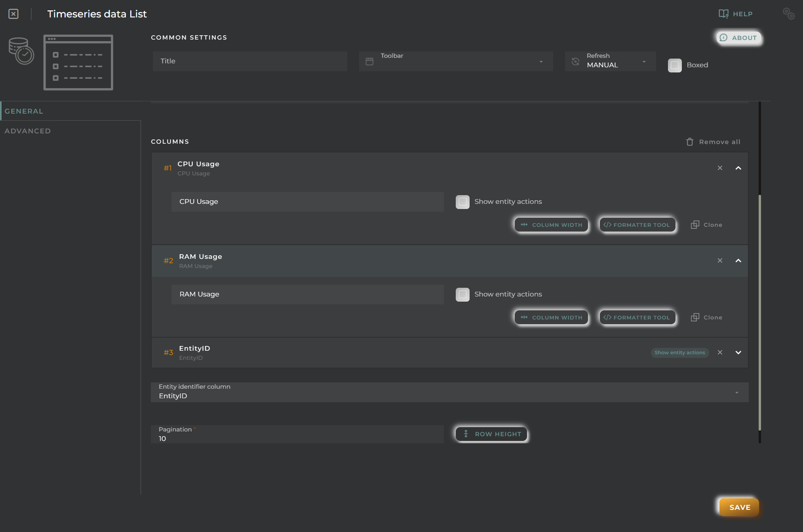803x532 pixels.
Task: Open COLUMN WIDTH for RAM Usage
Action: click(552, 317)
